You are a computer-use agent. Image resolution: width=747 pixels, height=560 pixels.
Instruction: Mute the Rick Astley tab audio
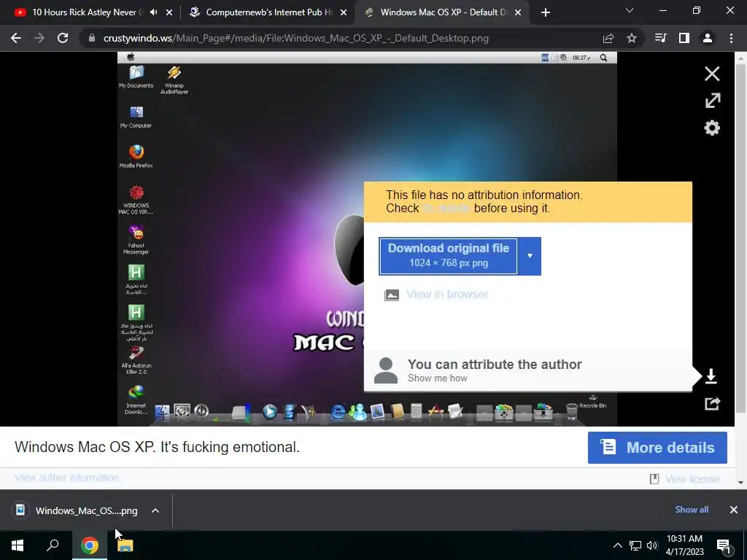tap(153, 12)
